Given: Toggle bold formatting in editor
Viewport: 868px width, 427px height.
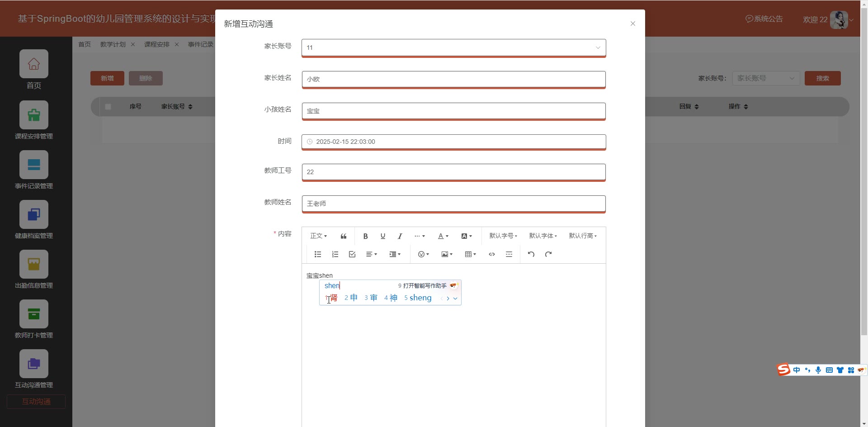Looking at the screenshot, I should [x=365, y=236].
